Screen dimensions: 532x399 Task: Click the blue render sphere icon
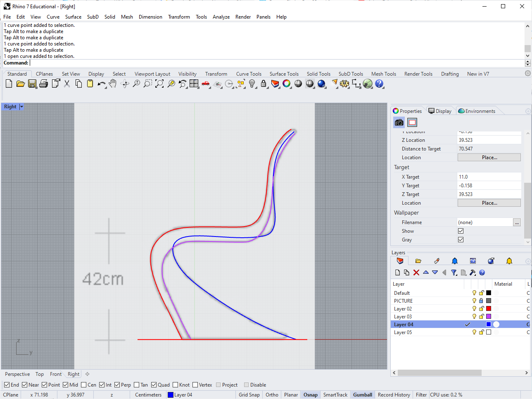coord(321,84)
